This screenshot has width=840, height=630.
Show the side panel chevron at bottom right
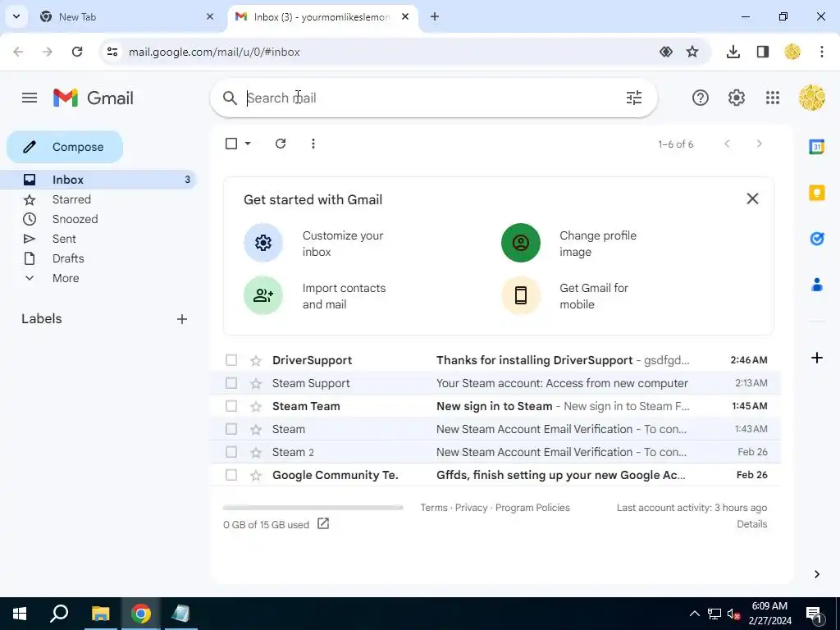816,574
